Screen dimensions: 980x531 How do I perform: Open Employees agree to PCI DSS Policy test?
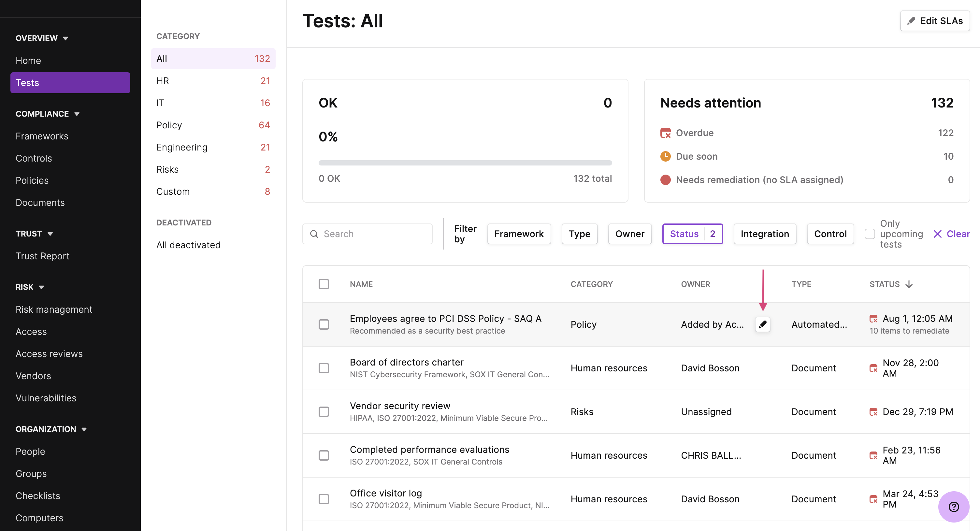(445, 318)
